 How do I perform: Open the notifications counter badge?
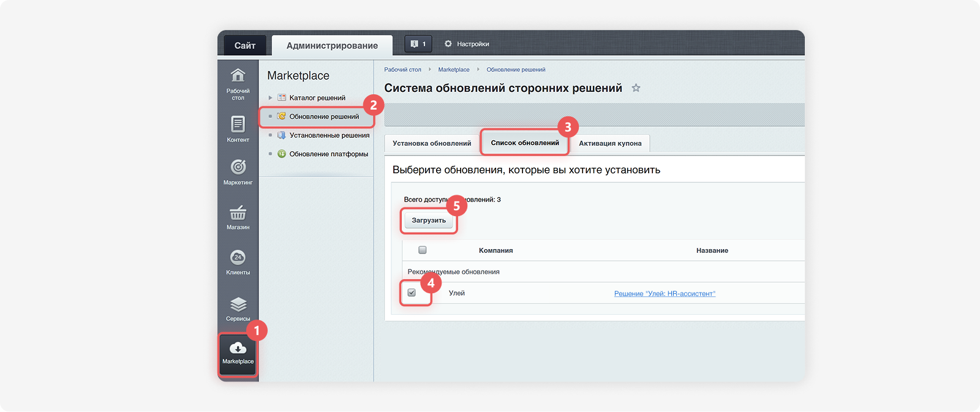point(418,44)
